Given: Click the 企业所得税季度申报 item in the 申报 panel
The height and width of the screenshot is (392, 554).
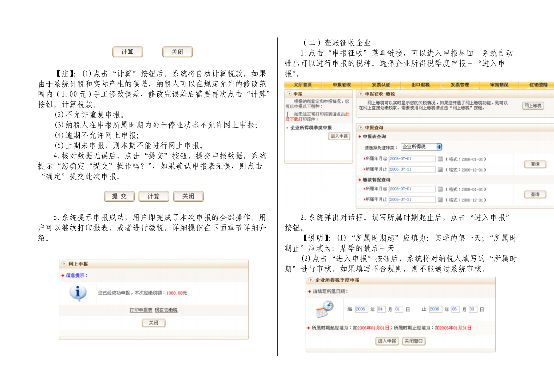Looking at the screenshot, I should point(311,128).
